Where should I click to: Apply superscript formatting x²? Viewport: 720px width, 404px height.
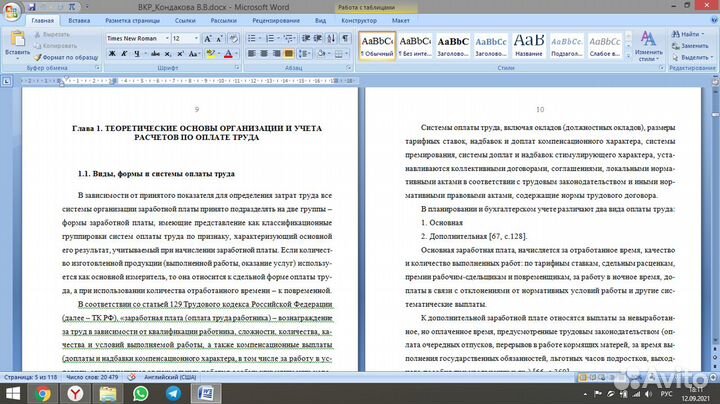(180, 54)
